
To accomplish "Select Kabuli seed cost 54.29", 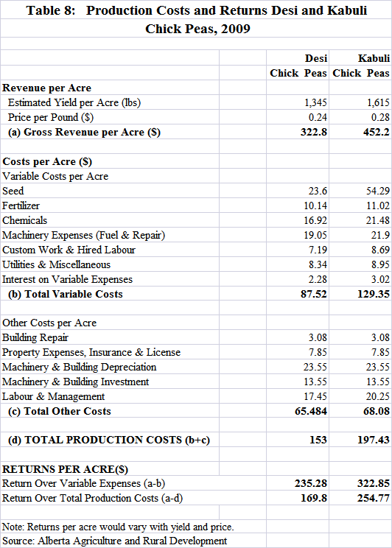I will coord(378,191).
